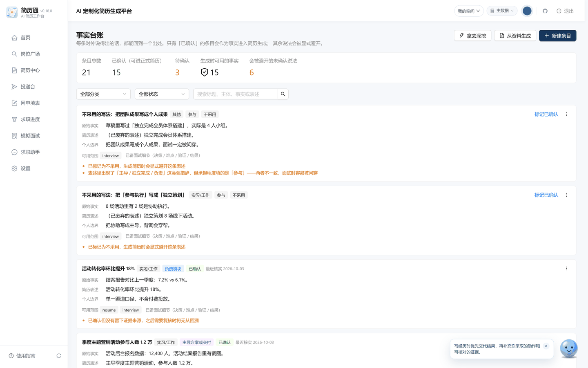Click the 求职进度 funnel icon
588x368 pixels.
pos(14,119)
